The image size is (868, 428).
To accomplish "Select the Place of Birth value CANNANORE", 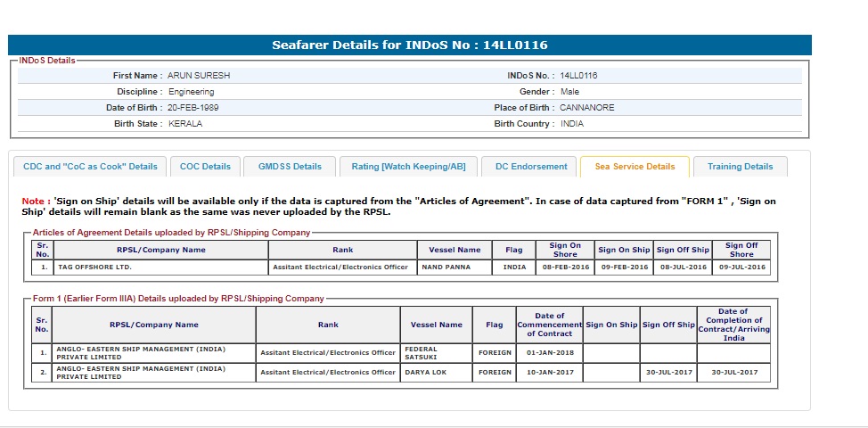I will 586,108.
